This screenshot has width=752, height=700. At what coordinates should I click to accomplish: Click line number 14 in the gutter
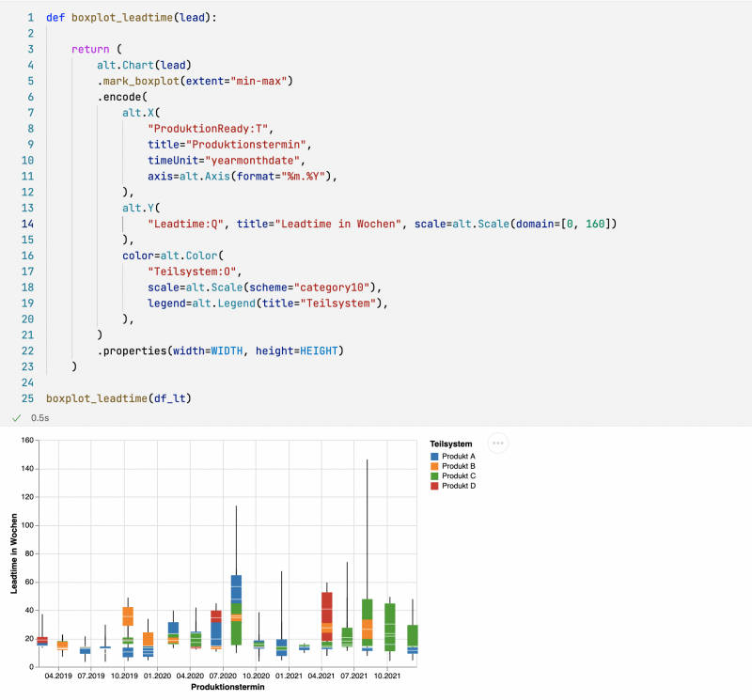click(x=28, y=224)
